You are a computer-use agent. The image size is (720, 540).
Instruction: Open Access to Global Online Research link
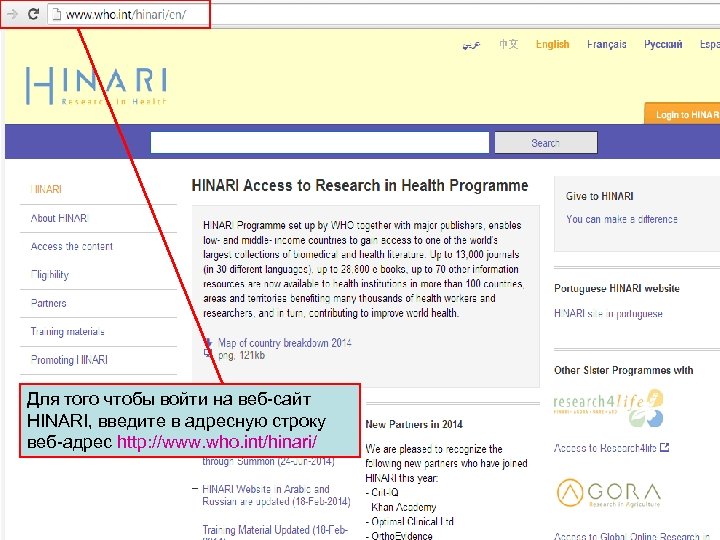(632, 535)
